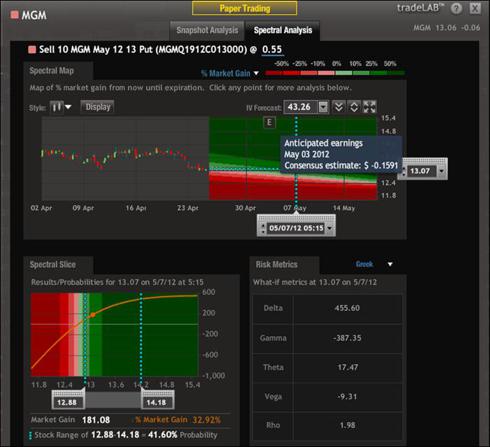490x447 pixels.
Task: Click the -50% red legend color swatch
Action: tap(274, 73)
